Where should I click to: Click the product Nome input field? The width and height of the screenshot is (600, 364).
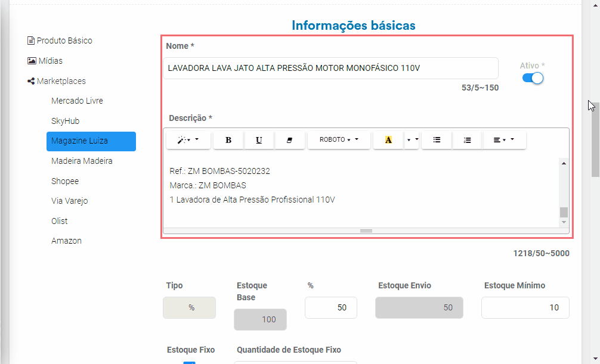pyautogui.click(x=330, y=68)
